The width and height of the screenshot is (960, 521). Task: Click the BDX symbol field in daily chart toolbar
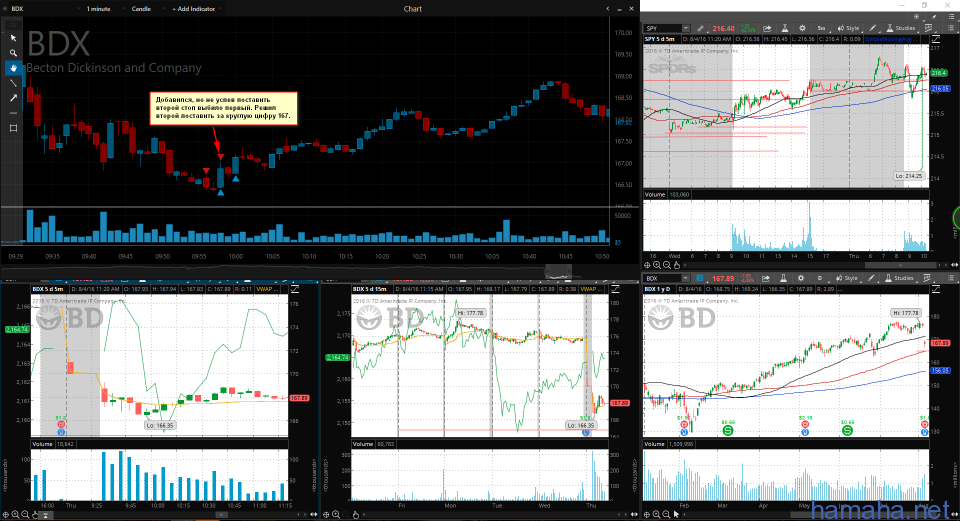pyautogui.click(x=662, y=278)
